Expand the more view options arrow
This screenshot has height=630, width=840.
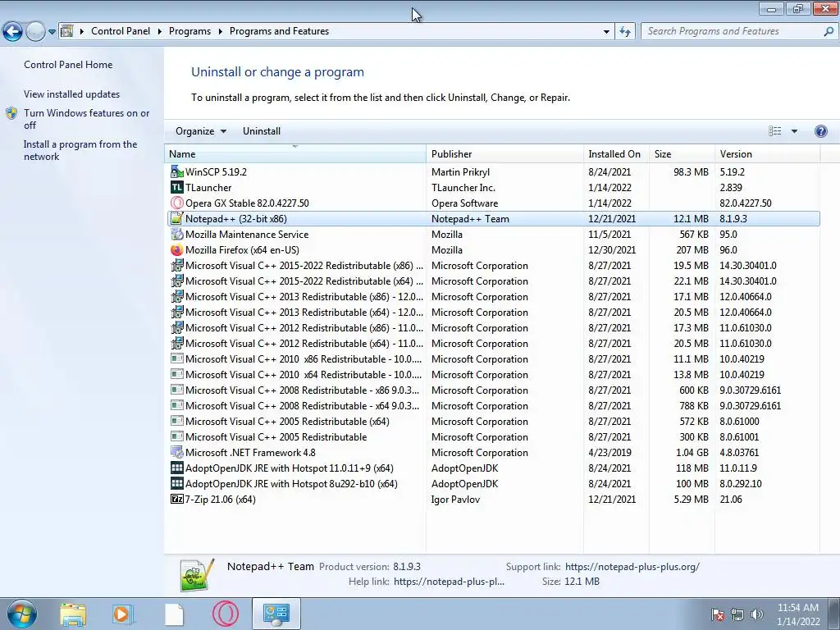click(x=794, y=131)
